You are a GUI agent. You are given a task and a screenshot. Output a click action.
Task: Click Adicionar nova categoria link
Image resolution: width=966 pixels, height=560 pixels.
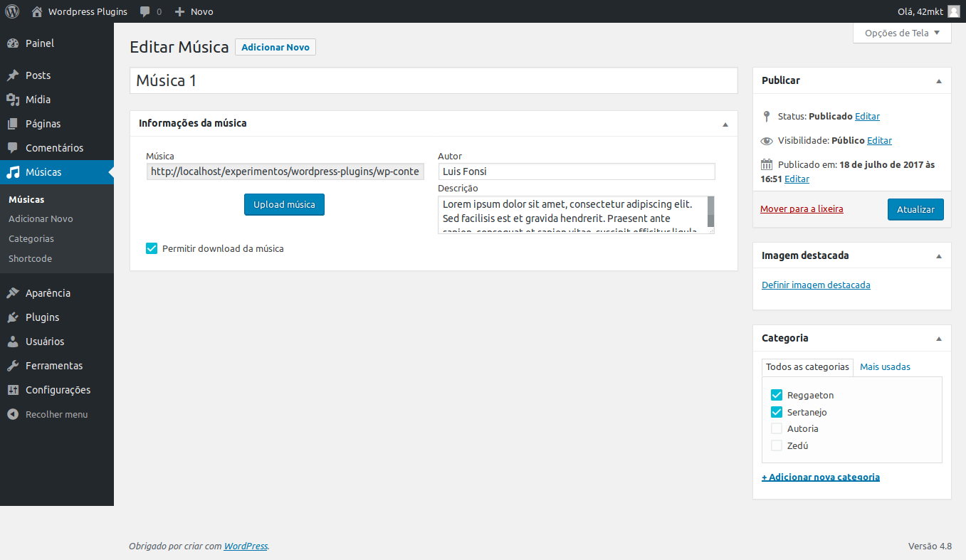click(x=821, y=477)
